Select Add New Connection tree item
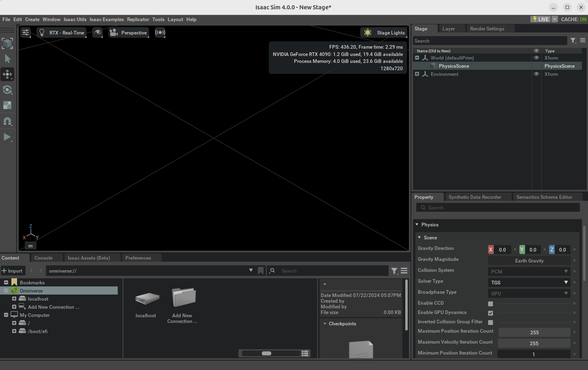The image size is (588, 370). point(53,307)
